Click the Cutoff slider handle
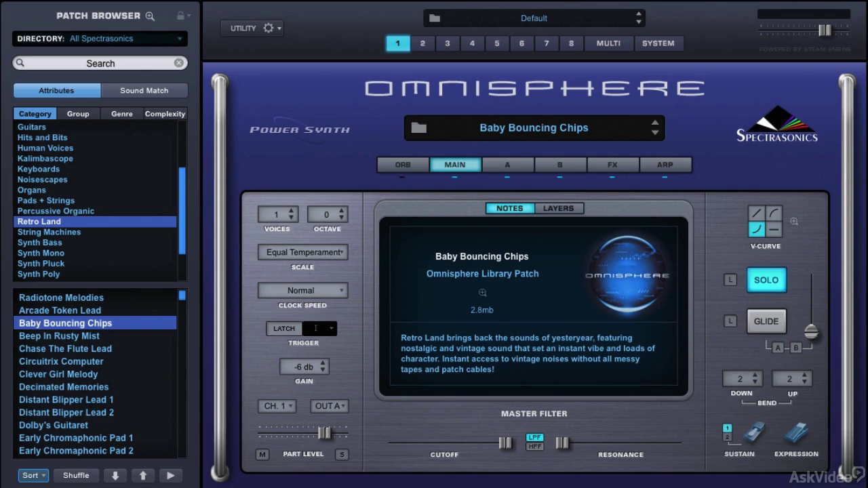The image size is (868, 488). (505, 443)
